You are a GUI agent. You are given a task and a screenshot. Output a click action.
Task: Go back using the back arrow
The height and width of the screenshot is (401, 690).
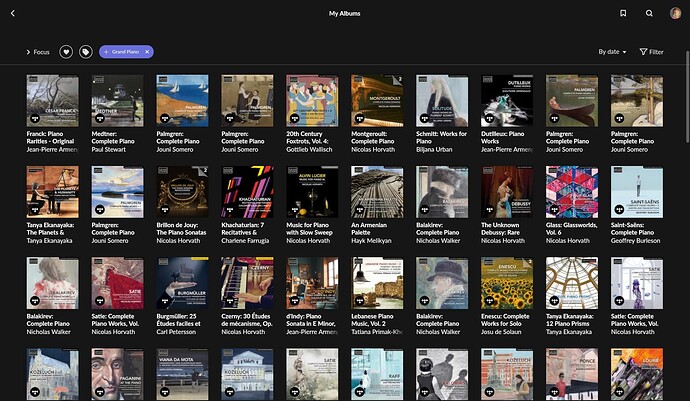[13, 13]
